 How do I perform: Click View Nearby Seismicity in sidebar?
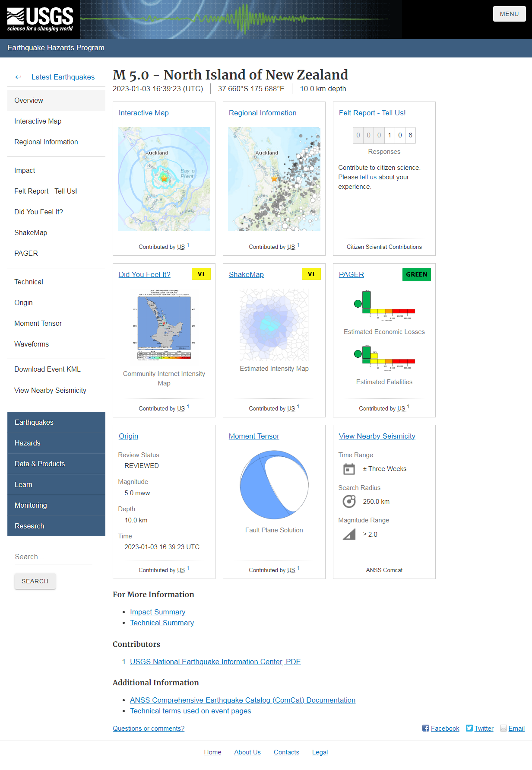(x=56, y=390)
